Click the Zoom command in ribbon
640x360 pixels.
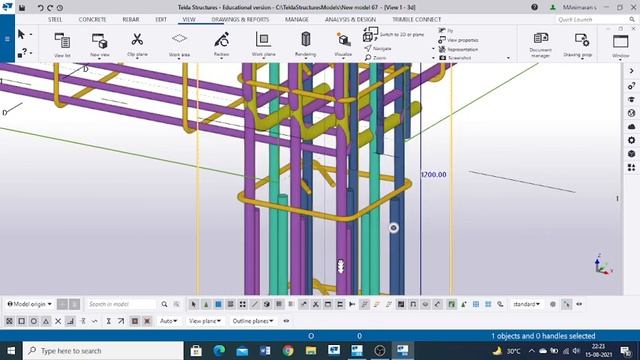click(375, 58)
